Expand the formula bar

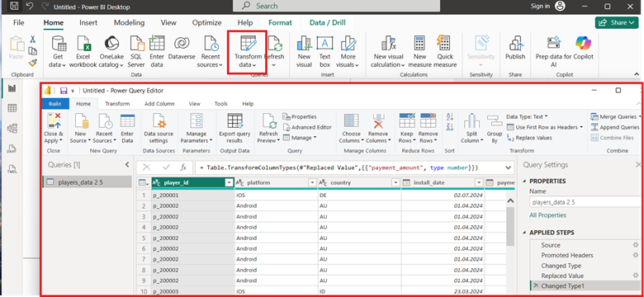click(509, 167)
